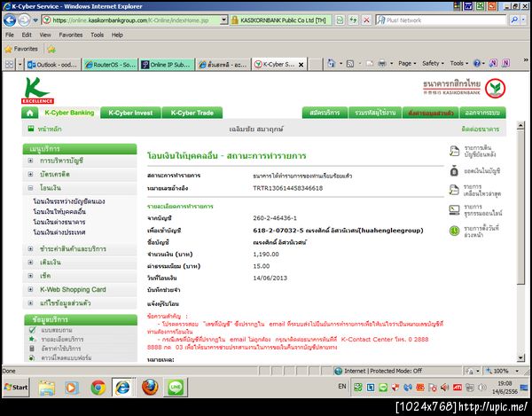Launch Firefox from the taskbar
Image resolution: width=532 pixels, height=416 pixels.
point(150,387)
